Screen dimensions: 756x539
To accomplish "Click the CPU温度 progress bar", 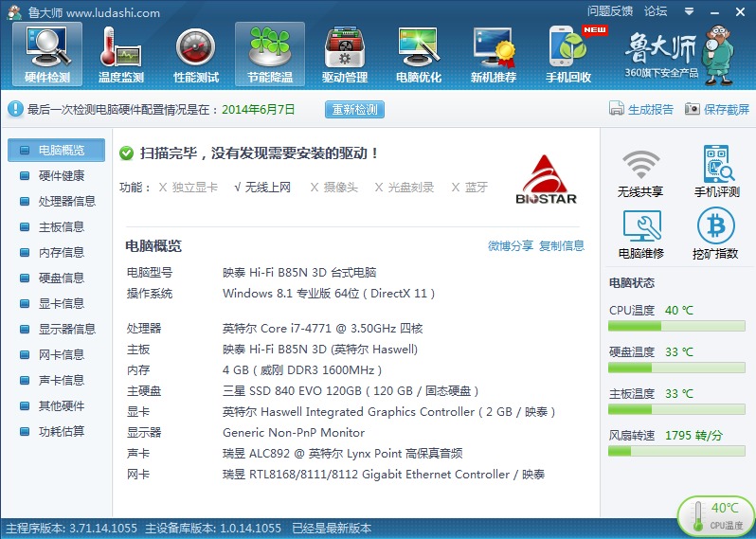I will coord(676,327).
